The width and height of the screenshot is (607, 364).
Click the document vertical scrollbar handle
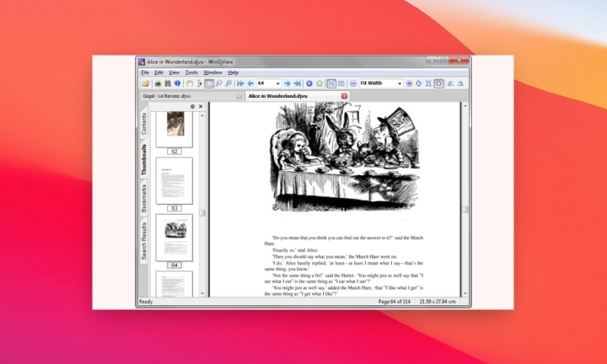[x=465, y=209]
